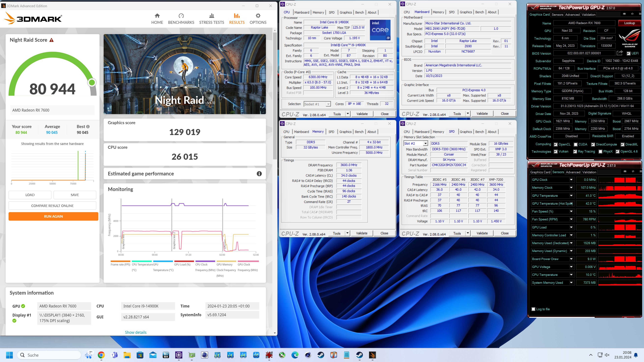Open Tools dropdown arrow in CPU-Z Memory window

(347, 233)
